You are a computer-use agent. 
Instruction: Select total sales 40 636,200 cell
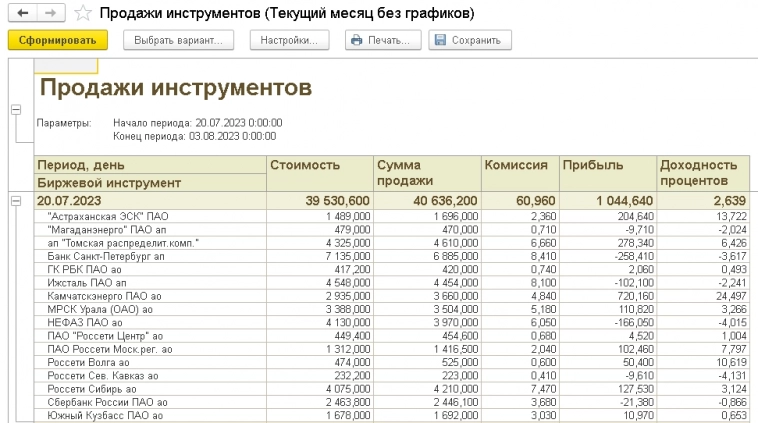click(427, 201)
